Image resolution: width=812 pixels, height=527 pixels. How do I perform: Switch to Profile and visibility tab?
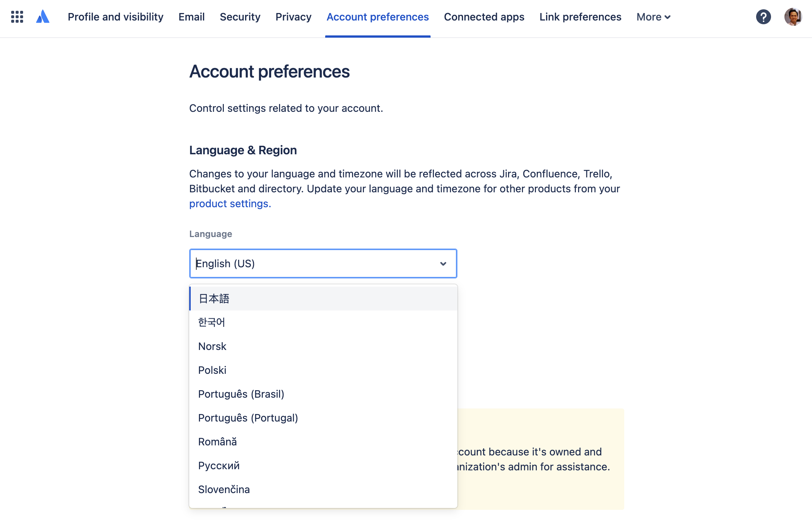115,17
